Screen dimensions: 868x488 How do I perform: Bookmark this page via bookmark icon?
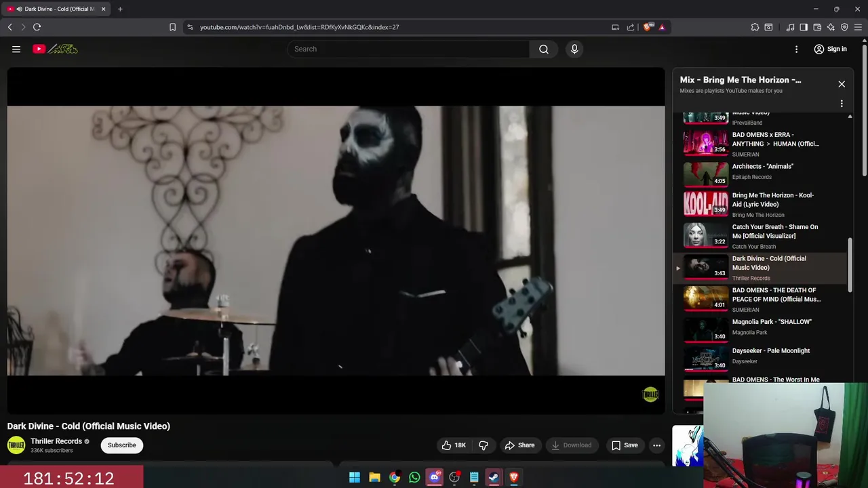(x=172, y=27)
